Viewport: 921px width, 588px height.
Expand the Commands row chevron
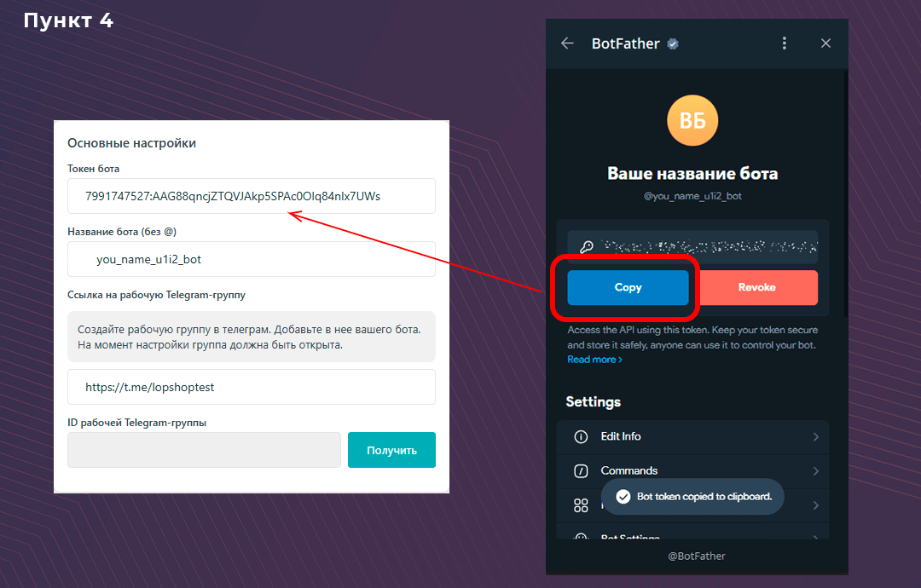(815, 471)
